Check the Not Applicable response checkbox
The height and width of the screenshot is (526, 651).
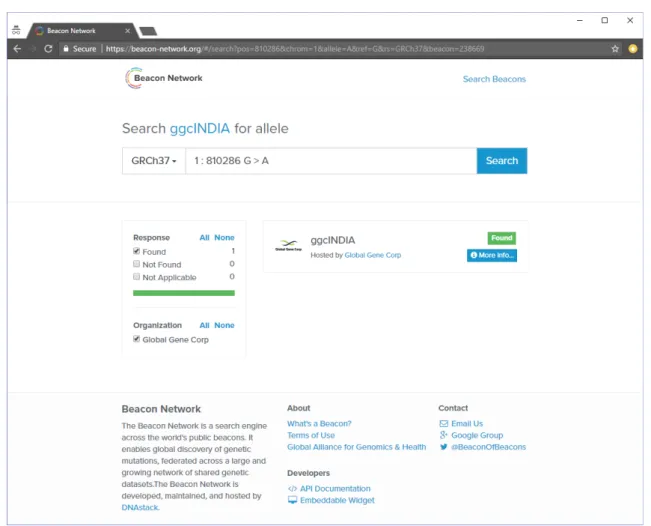136,276
